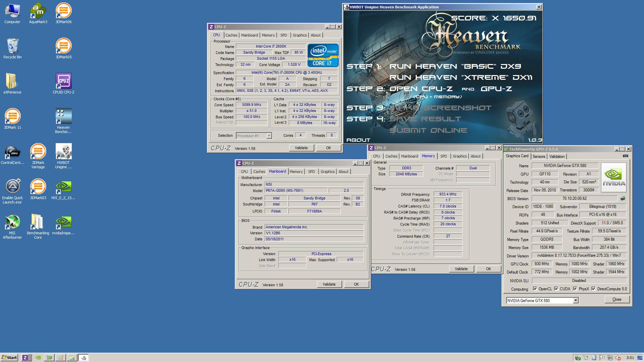This screenshot has height=362, width=644.
Task: Open the 3DMark06 desktop icon
Action: 63,13
